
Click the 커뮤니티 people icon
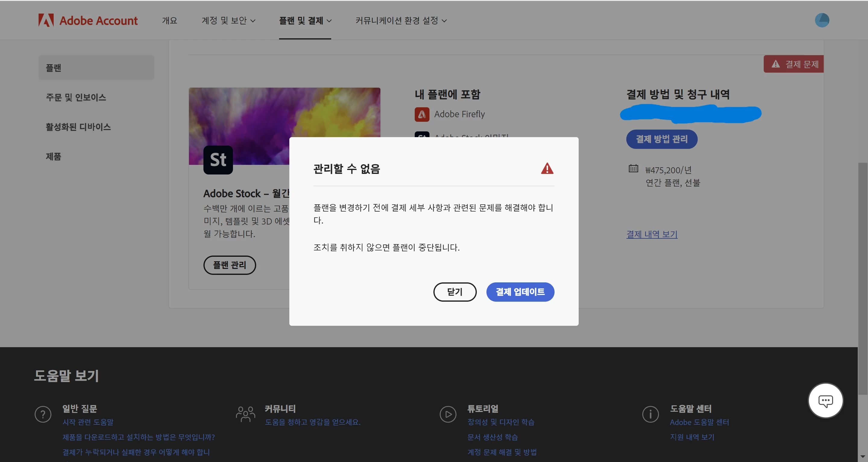click(x=245, y=414)
